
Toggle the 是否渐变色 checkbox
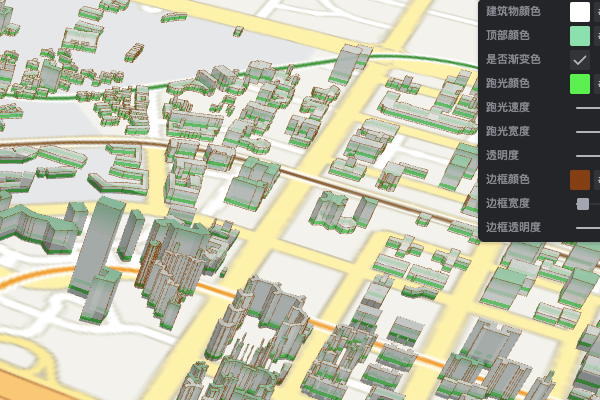tap(580, 60)
